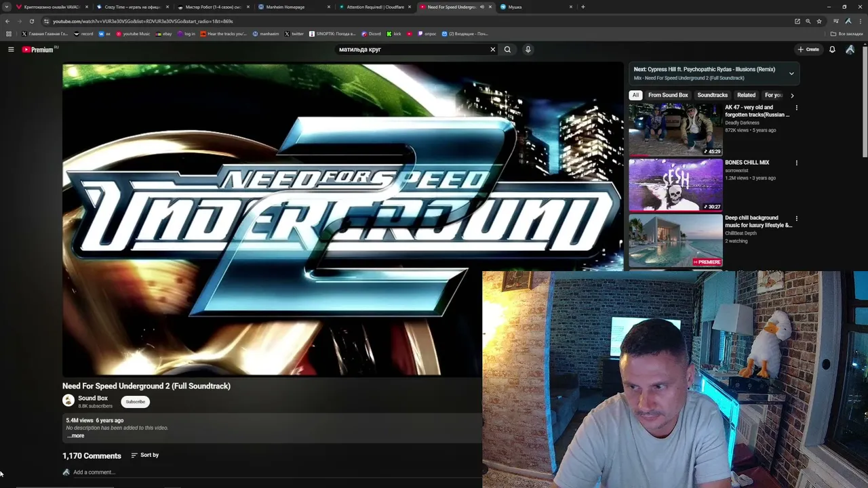Open the twitter bookmark

pyautogui.click(x=294, y=34)
